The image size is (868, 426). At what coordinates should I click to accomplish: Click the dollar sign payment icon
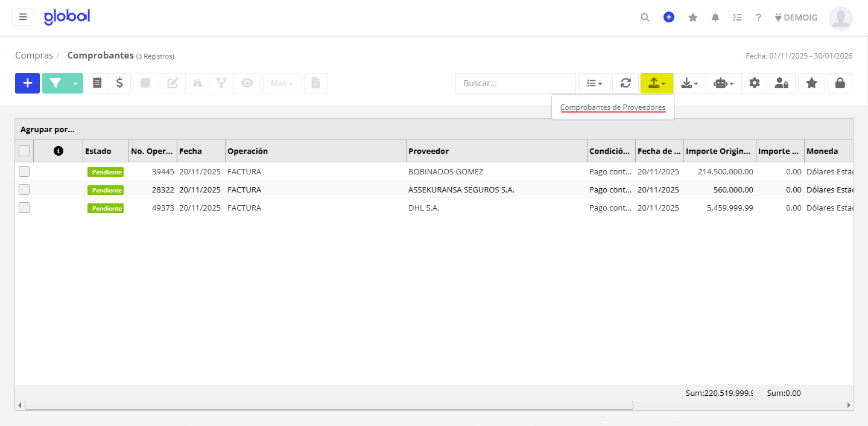[x=119, y=83]
